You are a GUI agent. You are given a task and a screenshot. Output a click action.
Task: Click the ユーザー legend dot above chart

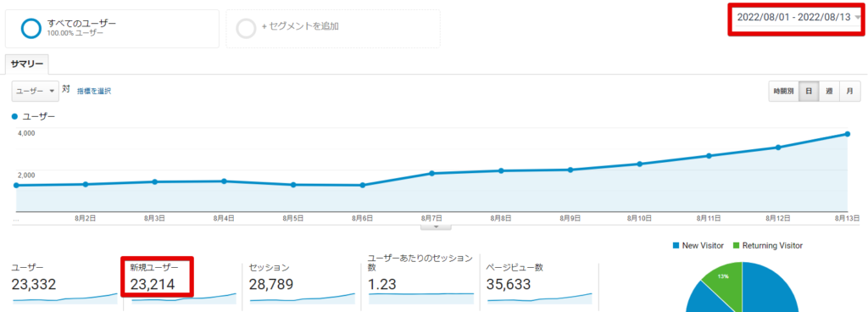coord(14,117)
